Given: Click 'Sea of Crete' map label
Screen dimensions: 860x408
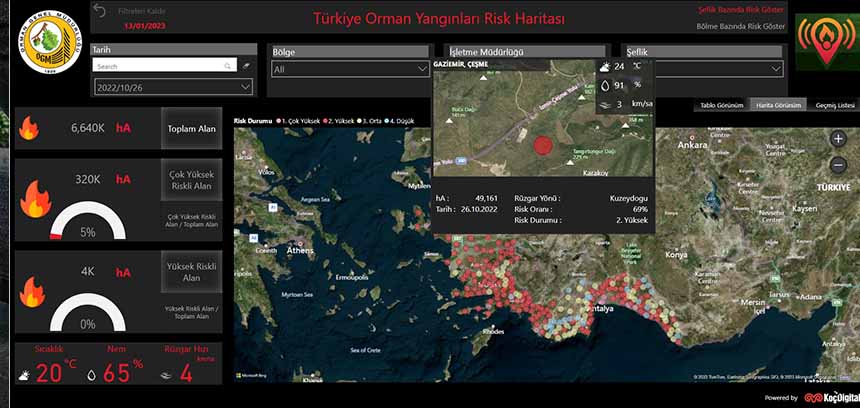Looking at the screenshot, I should [365, 350].
